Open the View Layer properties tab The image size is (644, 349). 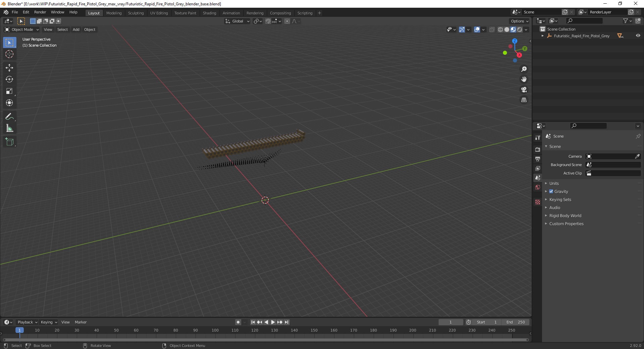538,168
